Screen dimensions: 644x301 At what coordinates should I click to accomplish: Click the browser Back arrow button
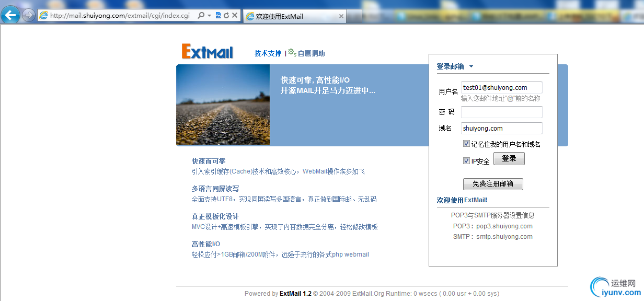pos(11,15)
